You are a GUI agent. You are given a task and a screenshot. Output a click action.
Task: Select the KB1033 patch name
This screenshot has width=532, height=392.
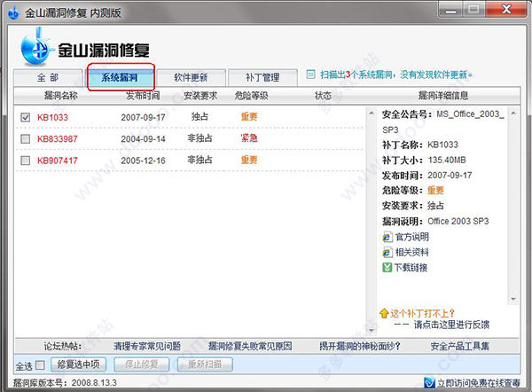point(52,117)
